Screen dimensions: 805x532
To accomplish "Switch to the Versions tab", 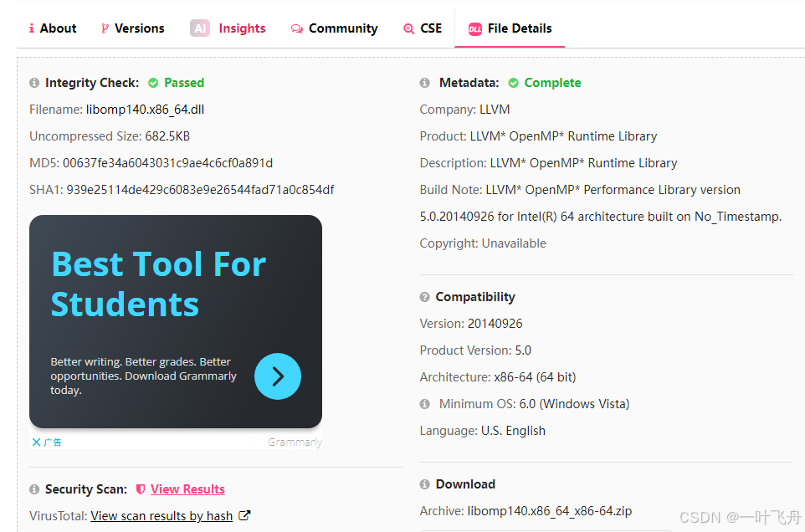I will [132, 28].
